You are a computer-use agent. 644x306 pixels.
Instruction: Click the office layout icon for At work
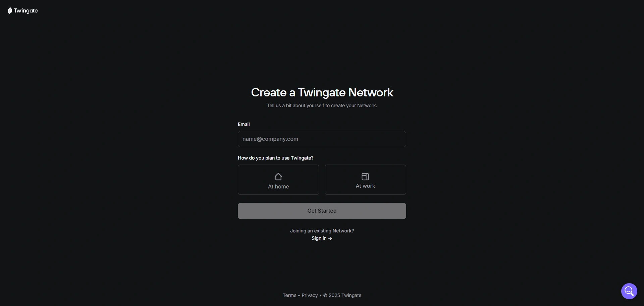pos(365,177)
